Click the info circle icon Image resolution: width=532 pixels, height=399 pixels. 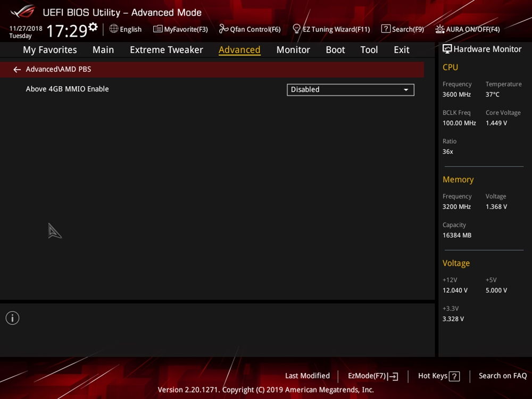click(x=13, y=318)
